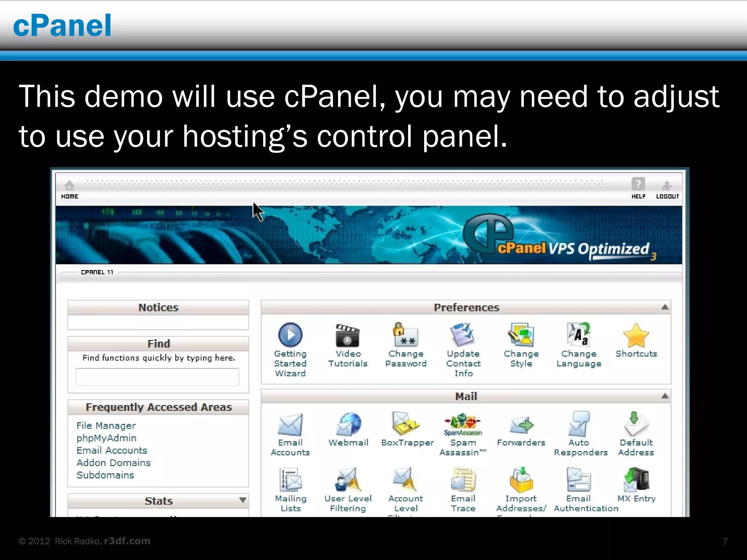This screenshot has width=747, height=560.
Task: Open Spam Assassin icon
Action: [x=463, y=424]
